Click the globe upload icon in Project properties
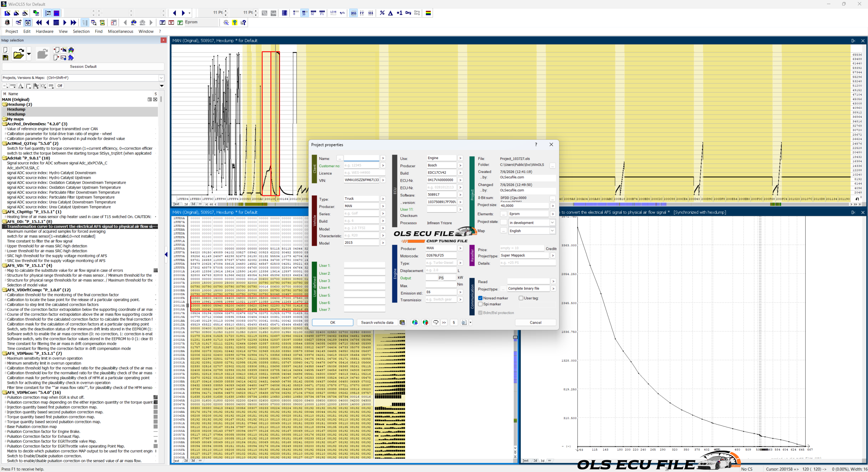This screenshot has width=868, height=472. pyautogui.click(x=426, y=322)
